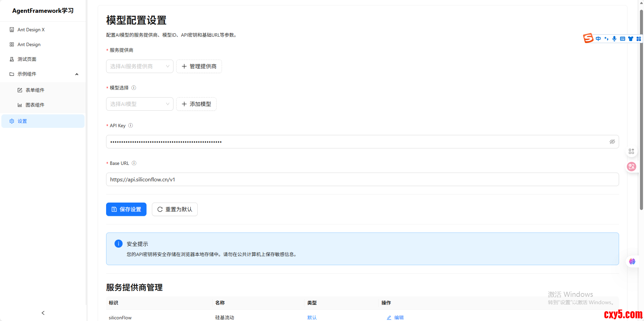Toggle API Key visibility eye icon
This screenshot has height=321, width=644.
612,142
